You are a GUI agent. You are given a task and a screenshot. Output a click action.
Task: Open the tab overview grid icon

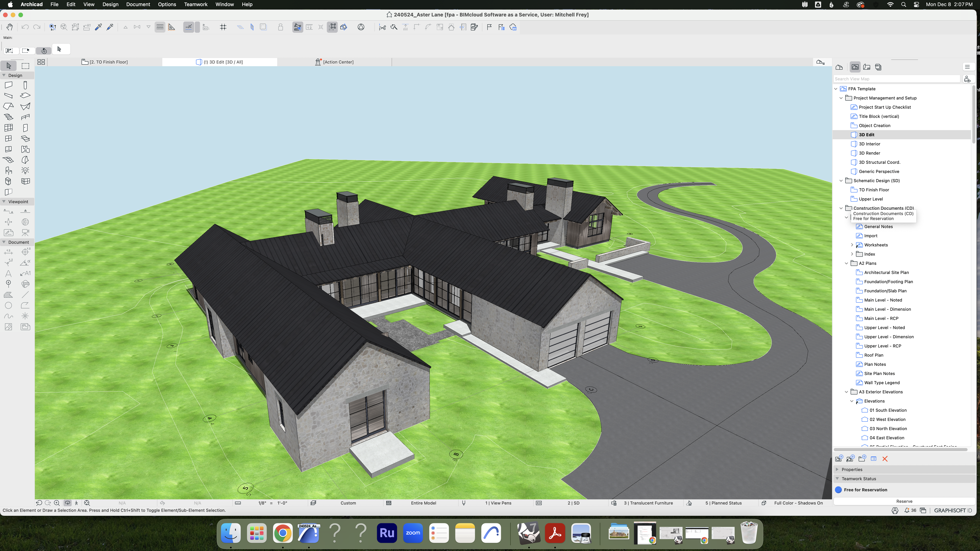41,62
